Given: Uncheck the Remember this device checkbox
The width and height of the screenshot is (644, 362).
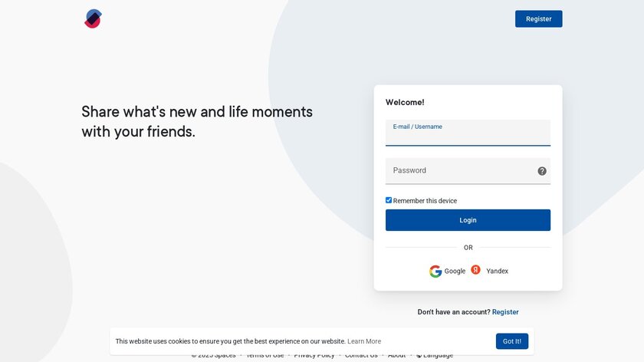Looking at the screenshot, I should 389,200.
